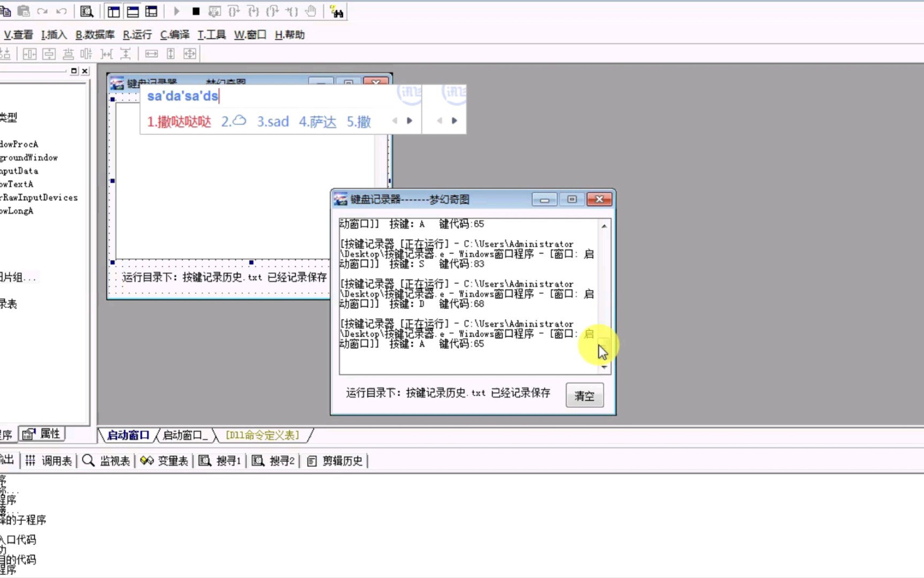Show previous page of IME candidates
The height and width of the screenshot is (578, 924).
[395, 121]
